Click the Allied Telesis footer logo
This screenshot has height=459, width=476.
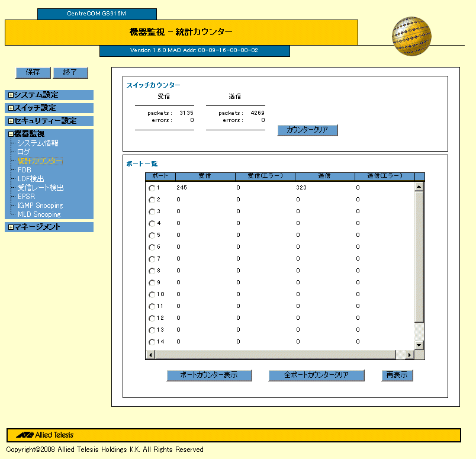[x=45, y=435]
